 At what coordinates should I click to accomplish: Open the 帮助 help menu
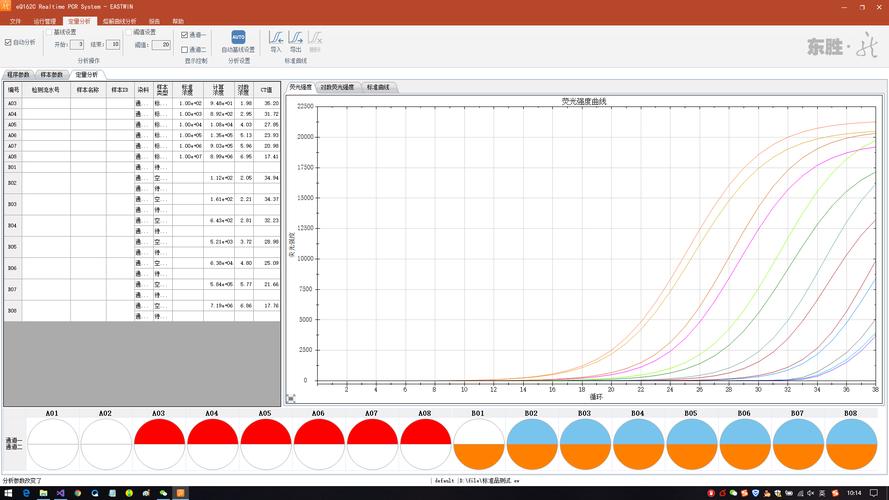178,21
